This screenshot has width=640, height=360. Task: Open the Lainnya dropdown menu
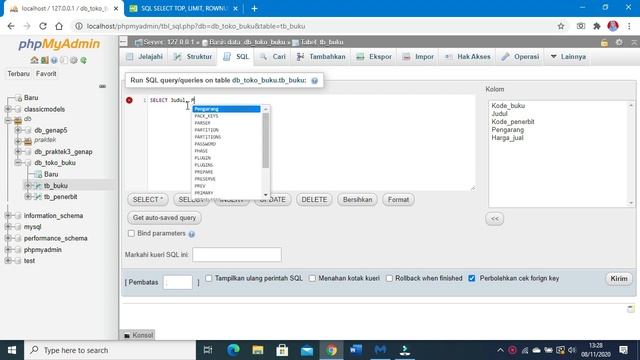pyautogui.click(x=568, y=57)
